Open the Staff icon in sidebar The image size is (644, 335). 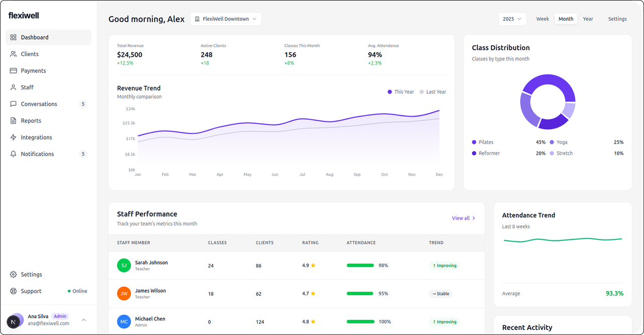(13, 87)
